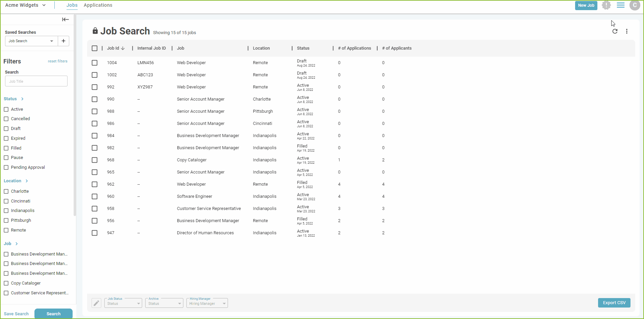Switch to the Applications tab
The height and width of the screenshot is (319, 644).
pyautogui.click(x=98, y=5)
